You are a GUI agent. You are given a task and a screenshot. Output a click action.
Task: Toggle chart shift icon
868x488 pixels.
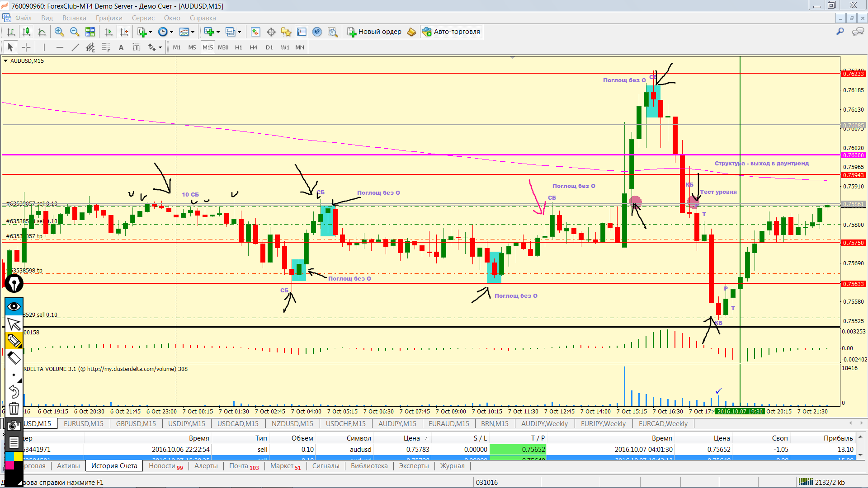[124, 32]
